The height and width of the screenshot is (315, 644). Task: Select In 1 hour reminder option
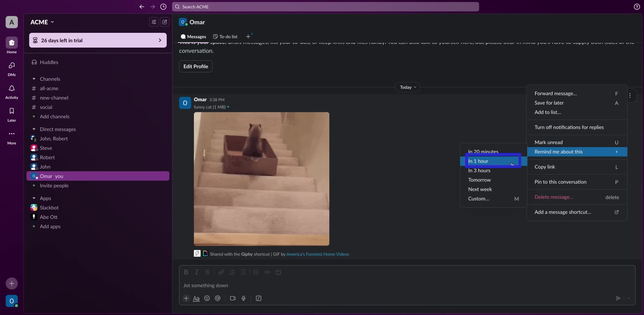pyautogui.click(x=491, y=161)
